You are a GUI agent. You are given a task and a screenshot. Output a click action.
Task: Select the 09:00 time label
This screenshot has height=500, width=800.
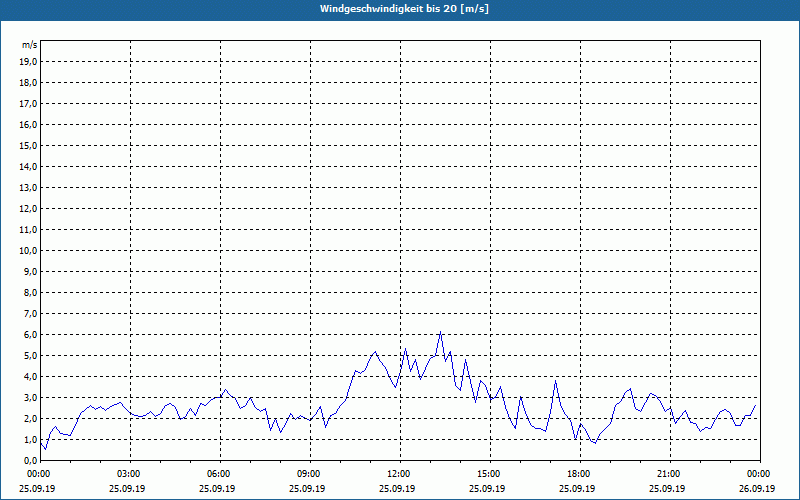[x=309, y=474]
